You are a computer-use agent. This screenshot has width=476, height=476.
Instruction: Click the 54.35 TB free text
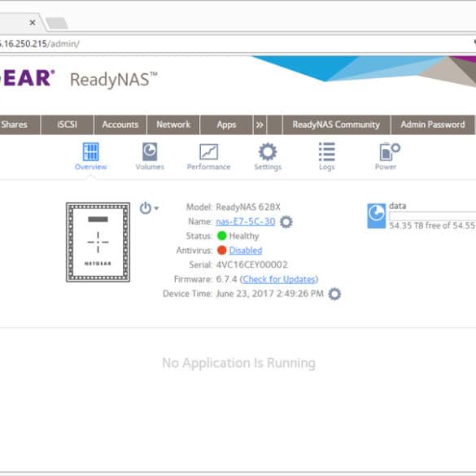coord(433,225)
